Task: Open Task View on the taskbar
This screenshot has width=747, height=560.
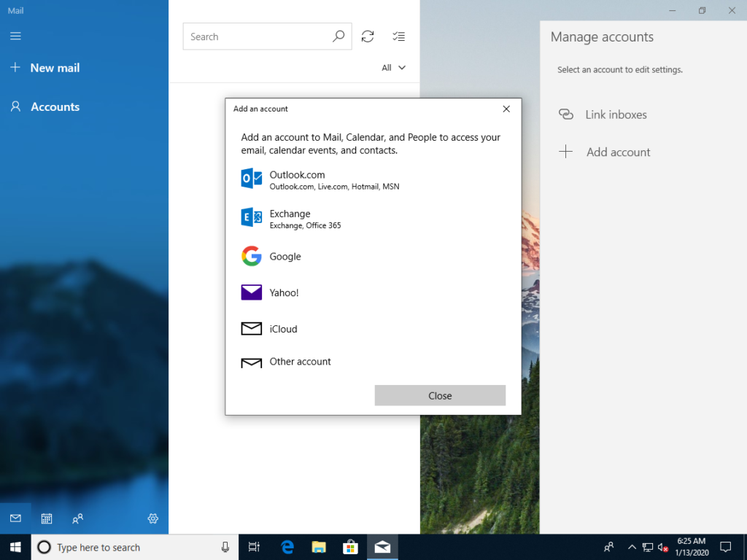Action: pos(254,547)
